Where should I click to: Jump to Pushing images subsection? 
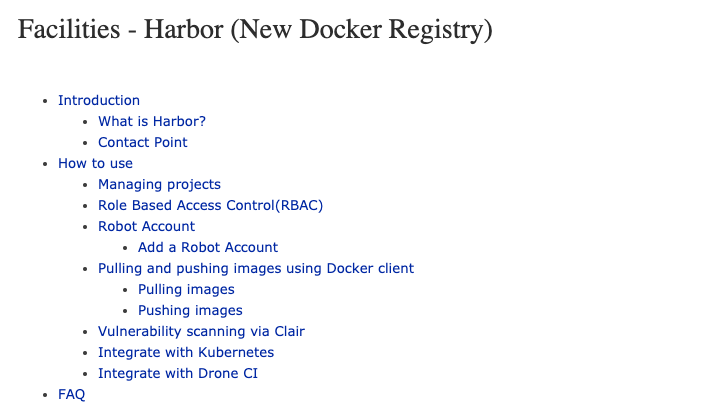pyautogui.click(x=190, y=310)
